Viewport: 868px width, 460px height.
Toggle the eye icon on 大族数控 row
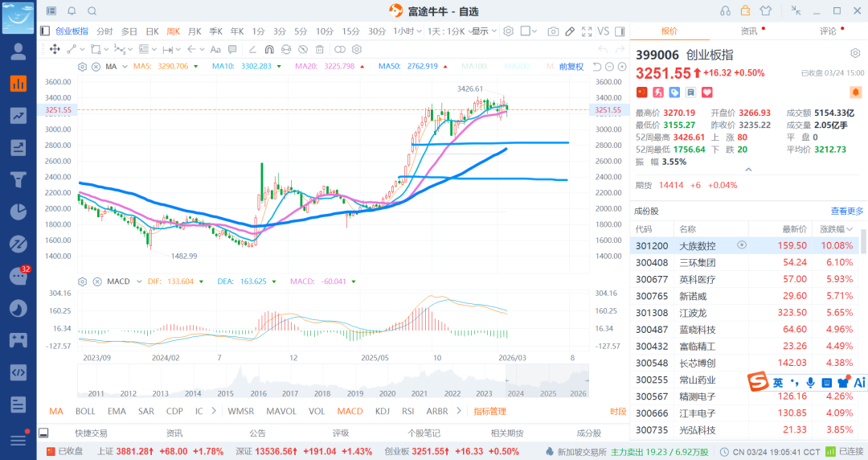point(742,245)
